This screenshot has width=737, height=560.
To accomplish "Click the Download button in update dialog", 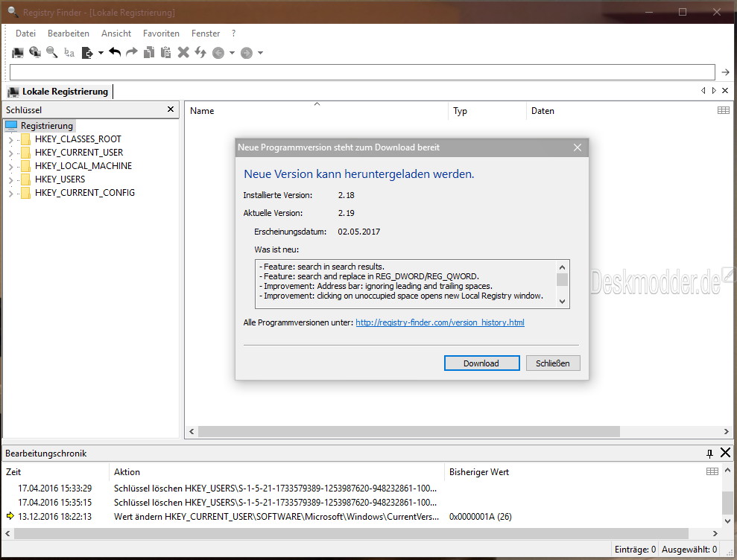I will 482,363.
